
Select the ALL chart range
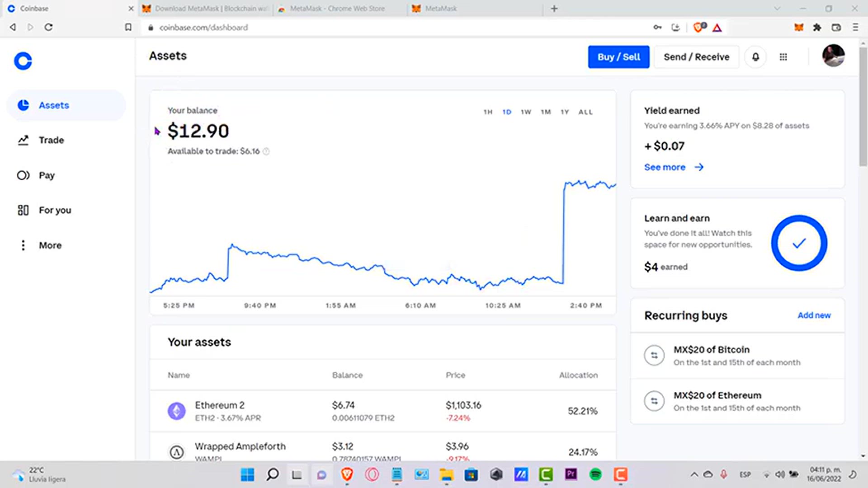(x=585, y=112)
